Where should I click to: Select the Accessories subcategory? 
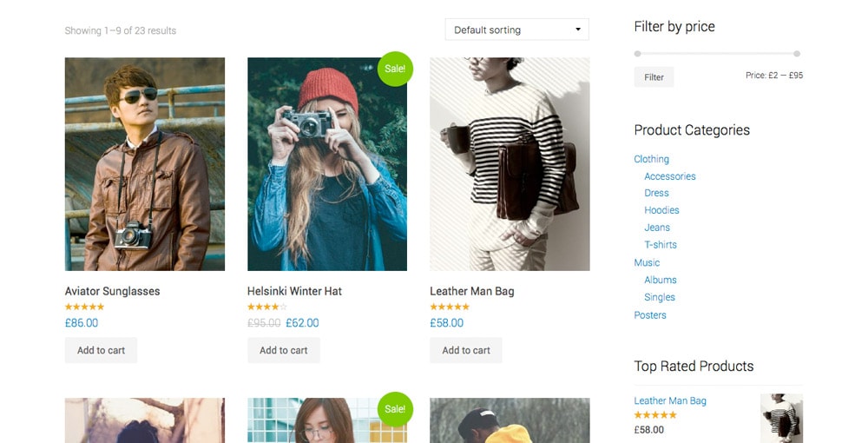(x=670, y=176)
